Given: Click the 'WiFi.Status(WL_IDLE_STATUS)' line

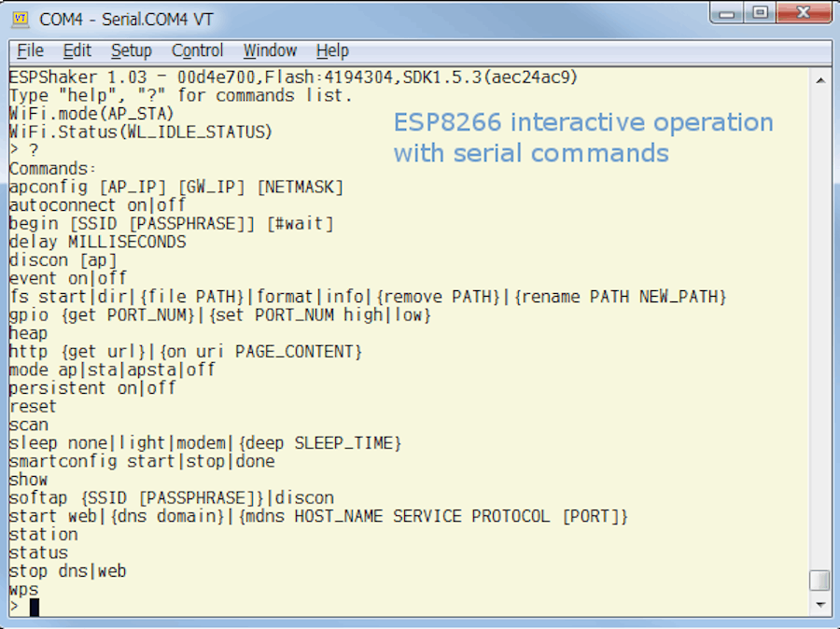Looking at the screenshot, I should coord(141,132).
